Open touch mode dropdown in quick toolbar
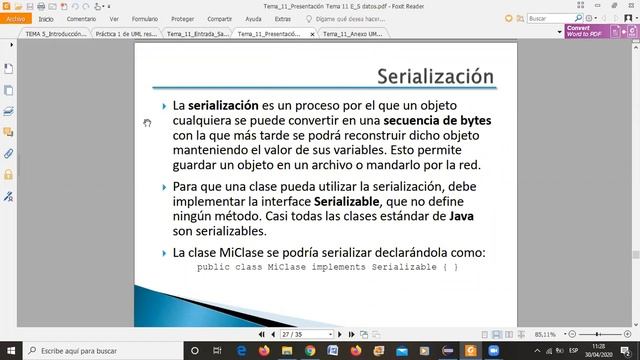The height and width of the screenshot is (360, 640). coord(99,7)
